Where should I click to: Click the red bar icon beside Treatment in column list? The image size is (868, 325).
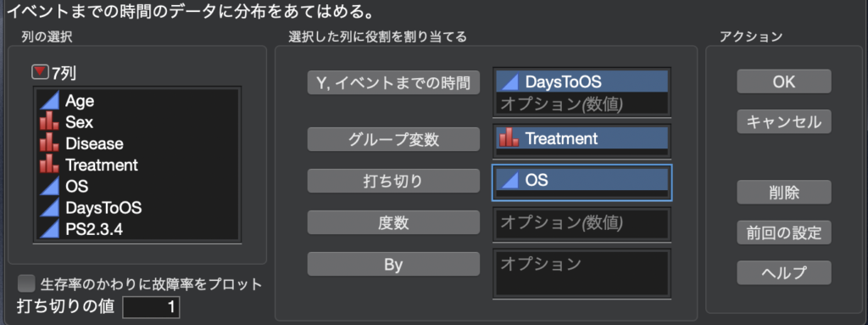(x=48, y=165)
